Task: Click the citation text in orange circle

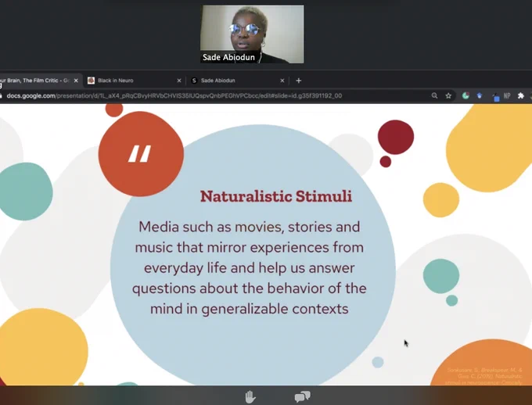Action: (484, 376)
